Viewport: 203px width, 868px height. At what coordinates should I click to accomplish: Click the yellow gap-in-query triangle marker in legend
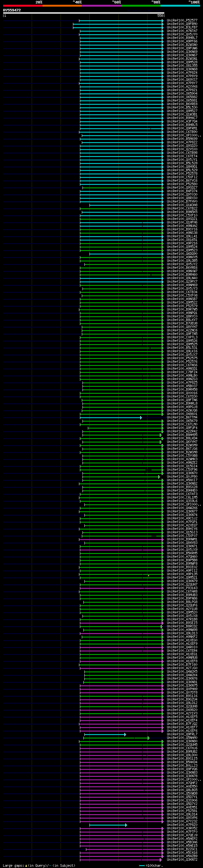(x=26, y=866)
